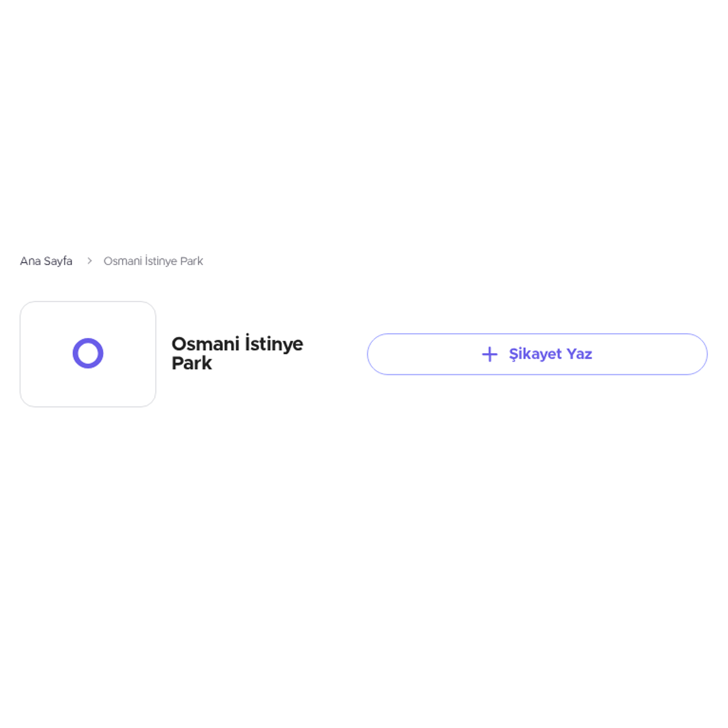Viewport: 728px width, 728px height.
Task: Click the Osmani İstinye Park bold heading
Action: [x=237, y=353]
